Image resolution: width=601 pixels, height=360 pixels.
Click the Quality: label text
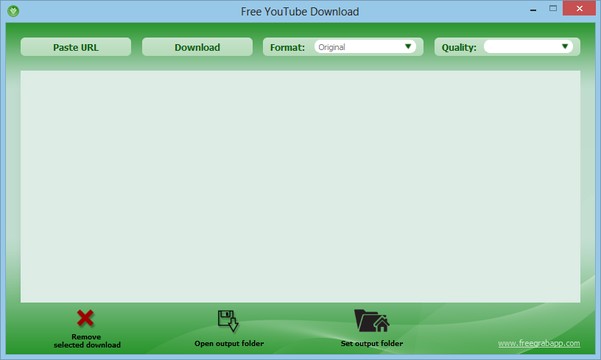459,48
